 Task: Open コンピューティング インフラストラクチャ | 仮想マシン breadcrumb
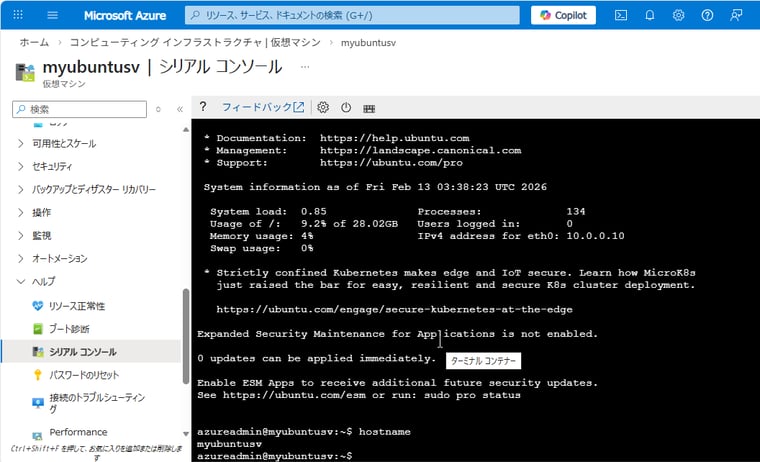click(195, 43)
